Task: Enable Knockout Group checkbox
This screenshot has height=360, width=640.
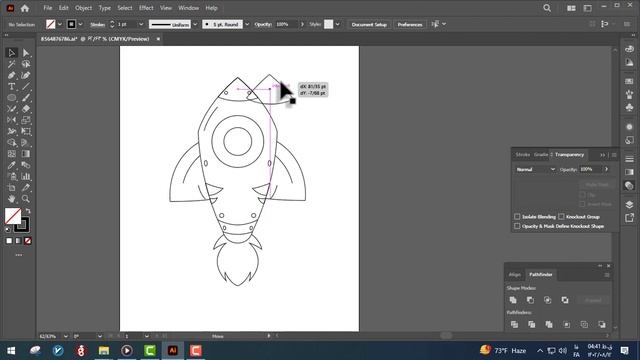Action: pyautogui.click(x=561, y=217)
